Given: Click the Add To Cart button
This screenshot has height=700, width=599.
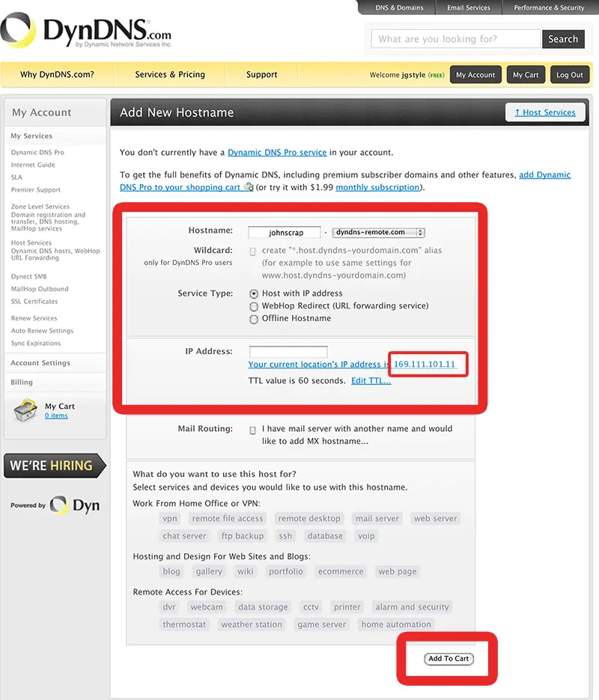Looking at the screenshot, I should point(449,659).
